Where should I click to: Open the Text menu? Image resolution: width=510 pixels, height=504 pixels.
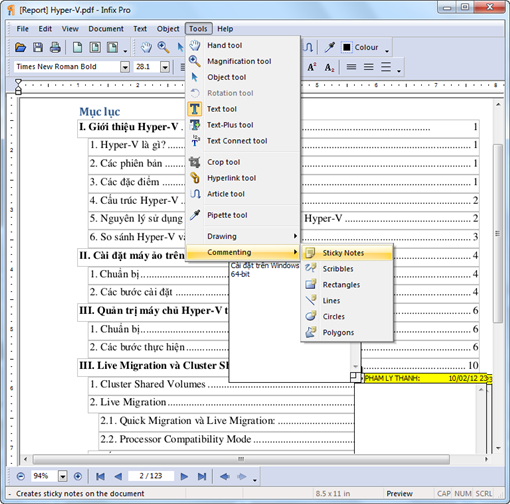pos(140,29)
